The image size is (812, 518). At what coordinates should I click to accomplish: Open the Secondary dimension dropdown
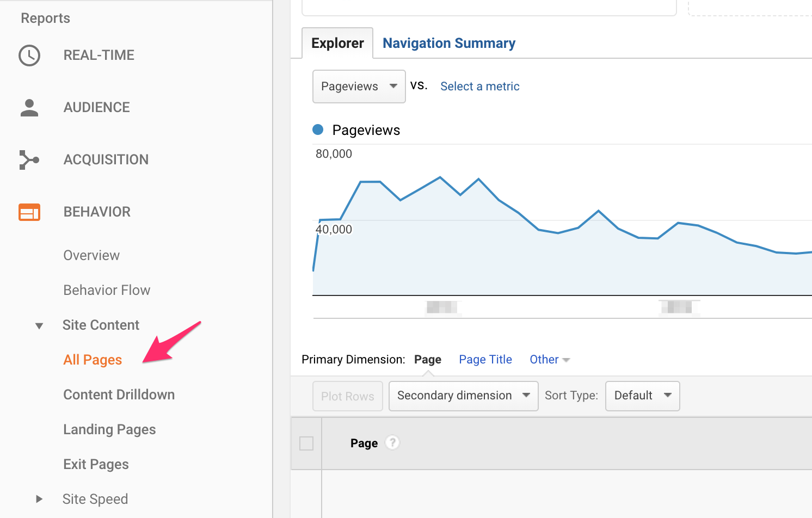463,396
